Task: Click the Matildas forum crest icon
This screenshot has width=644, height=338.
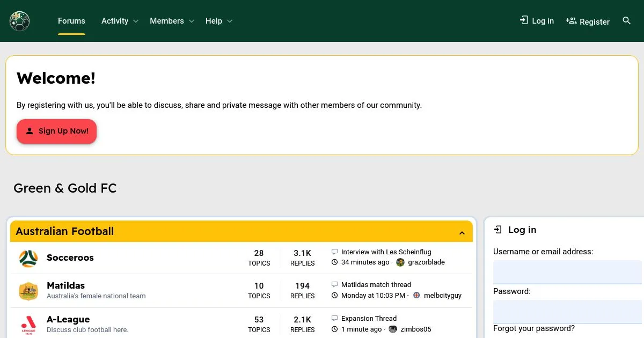Action: tap(28, 291)
